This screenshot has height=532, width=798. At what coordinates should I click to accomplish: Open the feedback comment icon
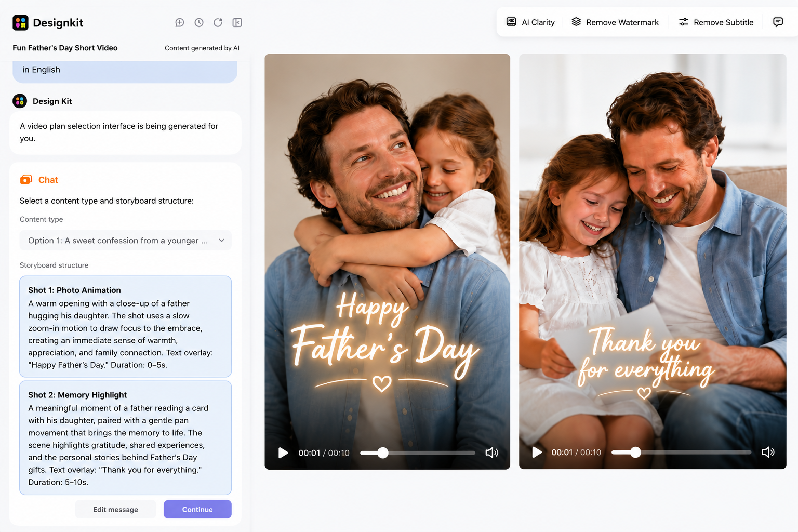click(x=778, y=22)
